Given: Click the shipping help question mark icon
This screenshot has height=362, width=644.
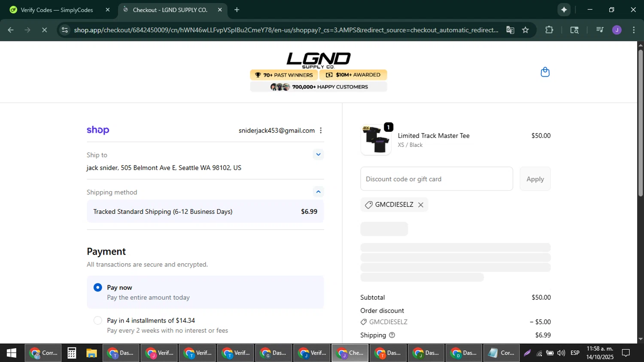Looking at the screenshot, I should click(x=392, y=335).
